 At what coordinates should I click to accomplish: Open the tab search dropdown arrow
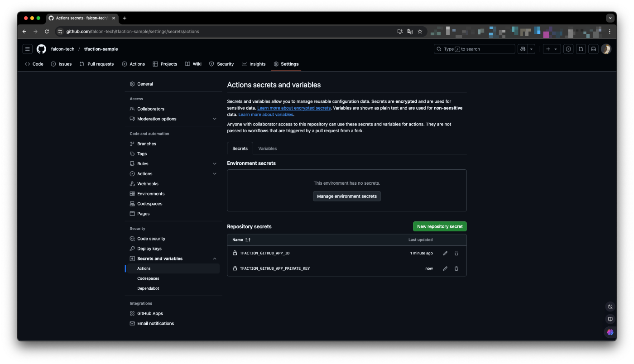(610, 18)
